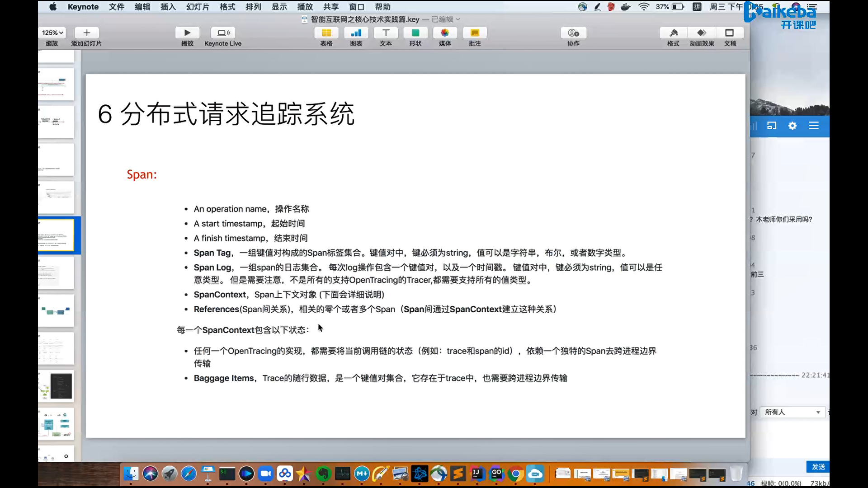The height and width of the screenshot is (488, 868).
Task: Toggle the 格式 format inspector panel
Action: point(673,33)
